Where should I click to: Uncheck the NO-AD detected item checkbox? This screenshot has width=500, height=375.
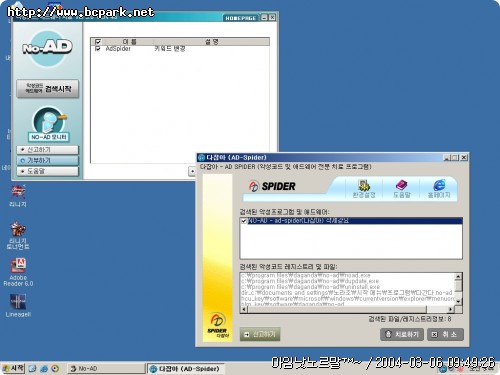[244, 221]
